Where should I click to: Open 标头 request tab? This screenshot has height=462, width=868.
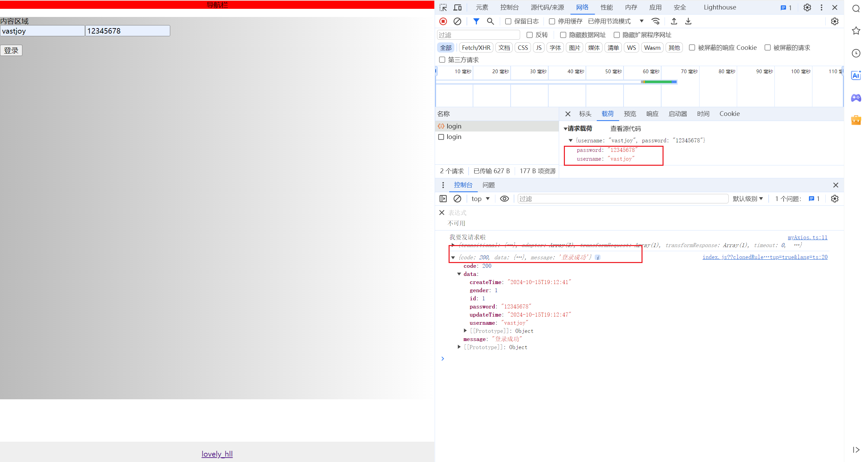coord(585,114)
